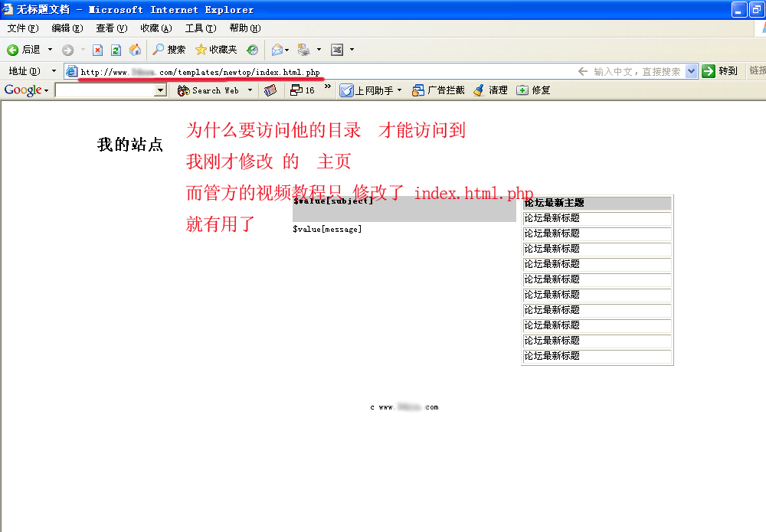Open the 帮助(H) menu
The height and width of the screenshot is (532, 766).
click(x=245, y=28)
